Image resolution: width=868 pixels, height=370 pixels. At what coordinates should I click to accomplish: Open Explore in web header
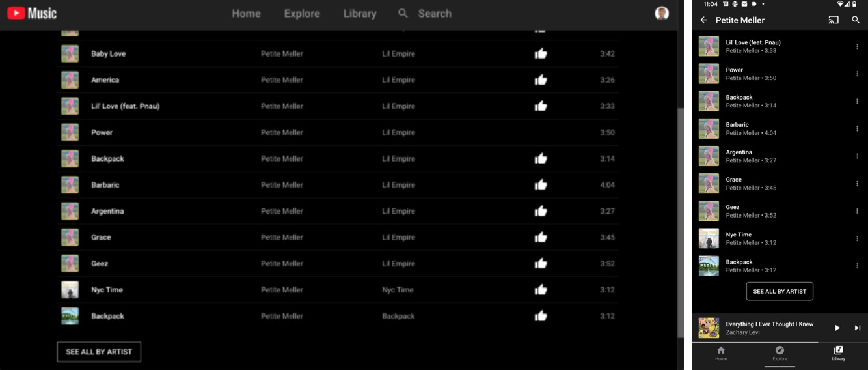pos(302,13)
